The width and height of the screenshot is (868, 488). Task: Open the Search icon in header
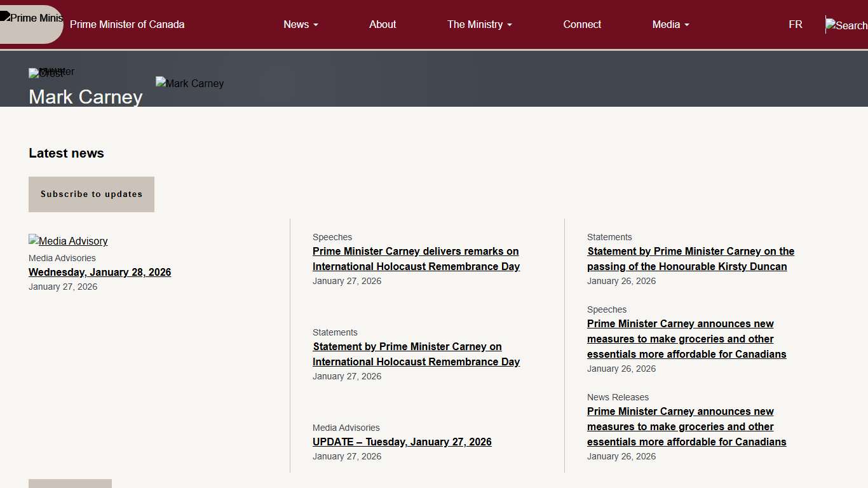[x=846, y=25]
